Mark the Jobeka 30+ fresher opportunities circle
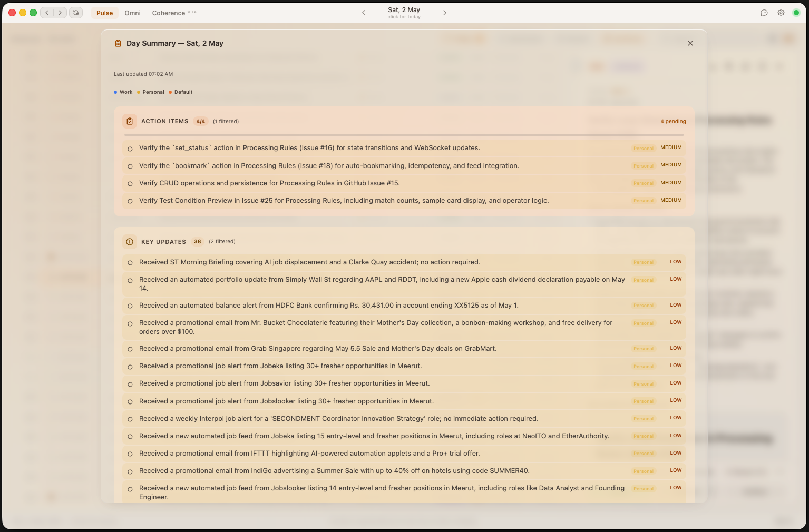 click(130, 367)
